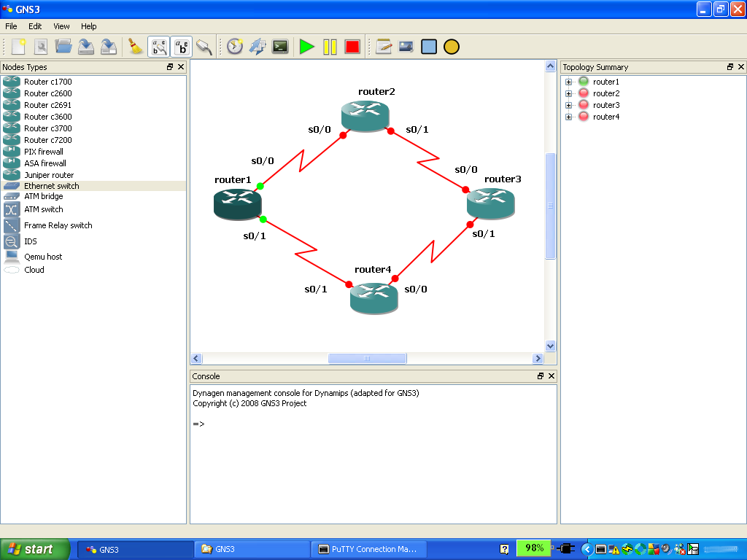Viewport: 747px width, 560px height.
Task: Toggle show interface labels button
Action: click(158, 47)
